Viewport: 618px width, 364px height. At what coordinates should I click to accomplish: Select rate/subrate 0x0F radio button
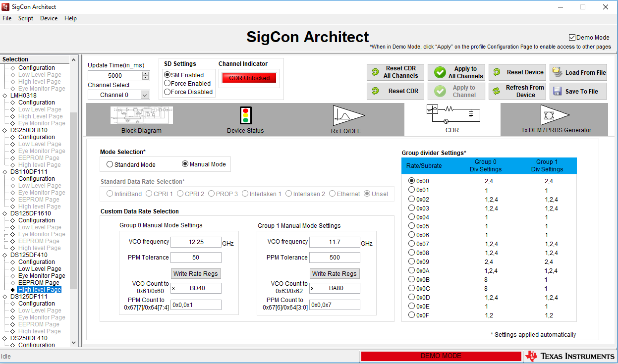(x=411, y=315)
